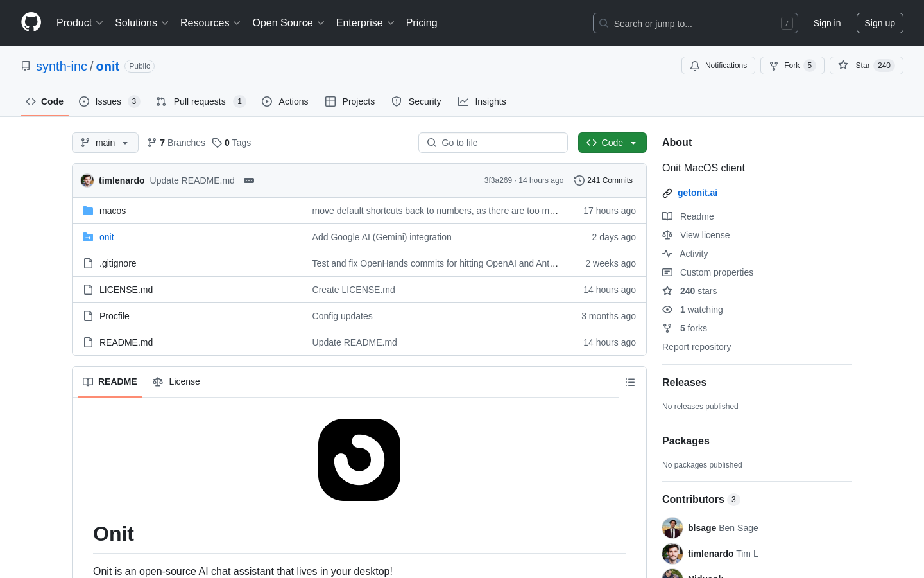Open the 241 Commits history
Image resolution: width=924 pixels, height=578 pixels.
tap(604, 180)
